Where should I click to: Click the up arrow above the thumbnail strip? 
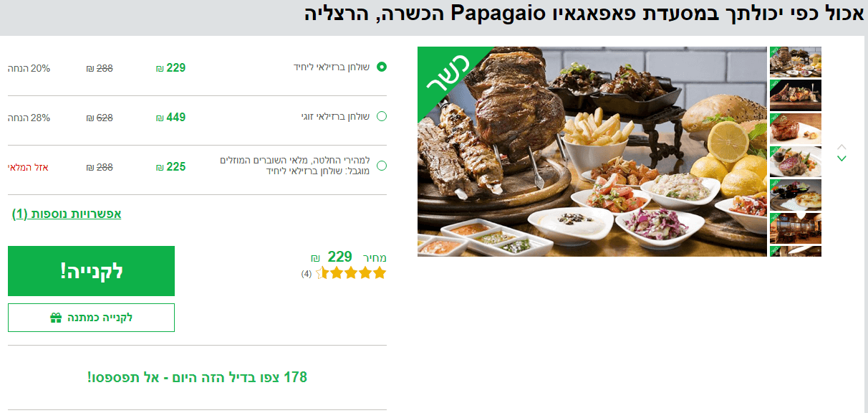(842, 147)
